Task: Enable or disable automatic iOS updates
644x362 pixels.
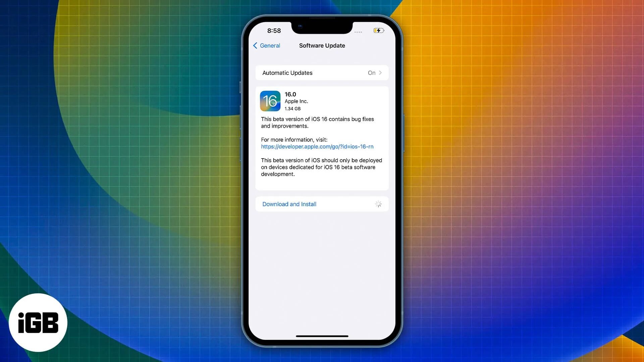Action: pos(322,72)
